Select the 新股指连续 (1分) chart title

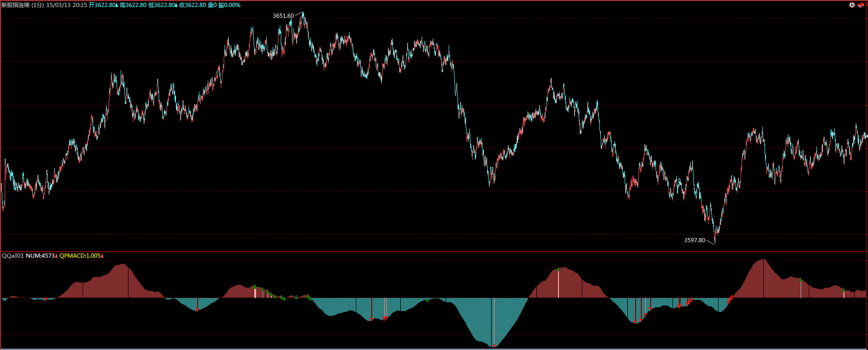pyautogui.click(x=23, y=5)
